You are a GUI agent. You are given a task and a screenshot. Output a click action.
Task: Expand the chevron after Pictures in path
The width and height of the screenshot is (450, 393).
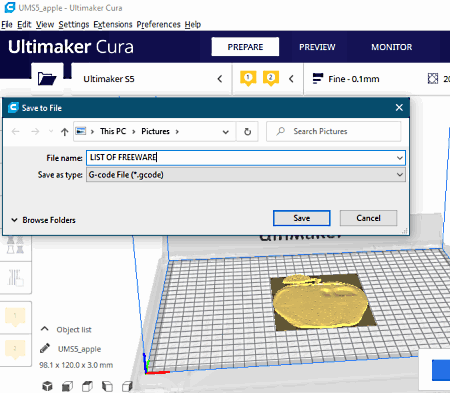[177, 132]
